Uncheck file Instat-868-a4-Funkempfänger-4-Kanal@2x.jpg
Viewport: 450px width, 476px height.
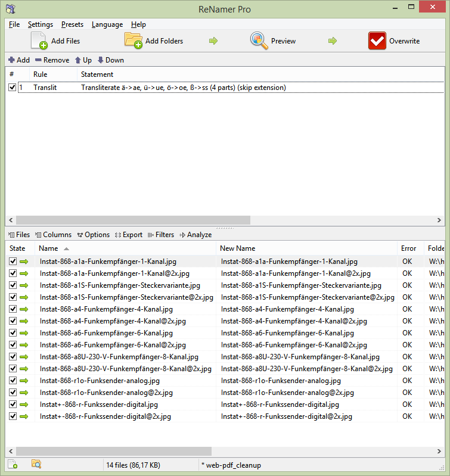13,321
